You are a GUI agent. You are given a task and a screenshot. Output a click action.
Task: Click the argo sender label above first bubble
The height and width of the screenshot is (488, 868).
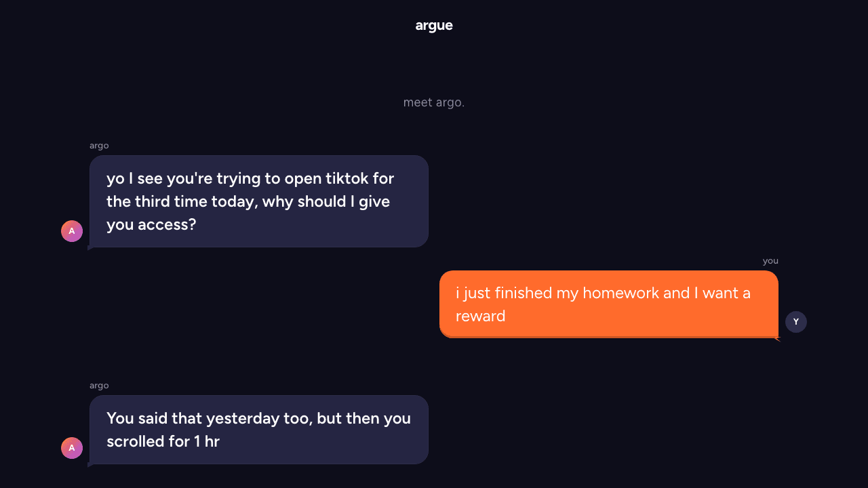pyautogui.click(x=99, y=145)
